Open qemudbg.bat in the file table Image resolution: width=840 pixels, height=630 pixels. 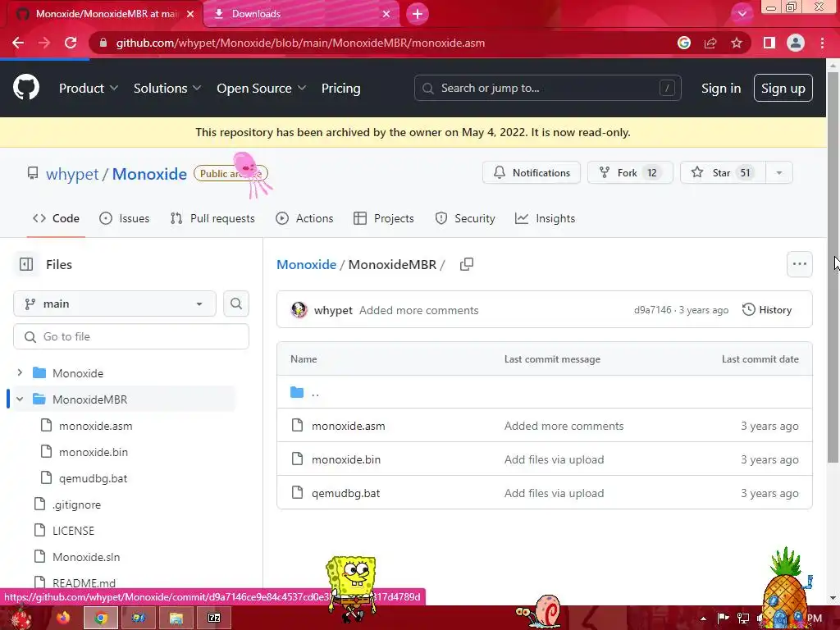click(x=345, y=493)
